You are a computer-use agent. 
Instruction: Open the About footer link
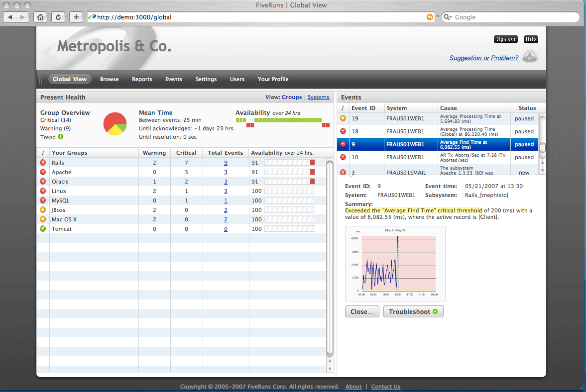(x=353, y=387)
